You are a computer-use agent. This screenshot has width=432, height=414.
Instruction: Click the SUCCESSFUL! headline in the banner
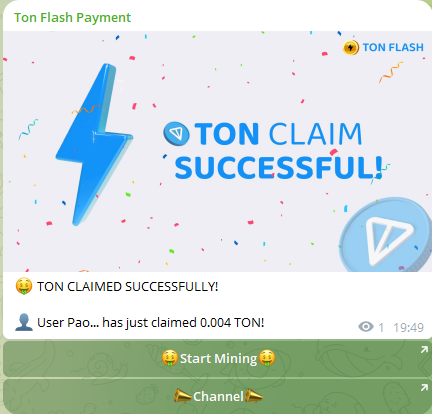(278, 168)
